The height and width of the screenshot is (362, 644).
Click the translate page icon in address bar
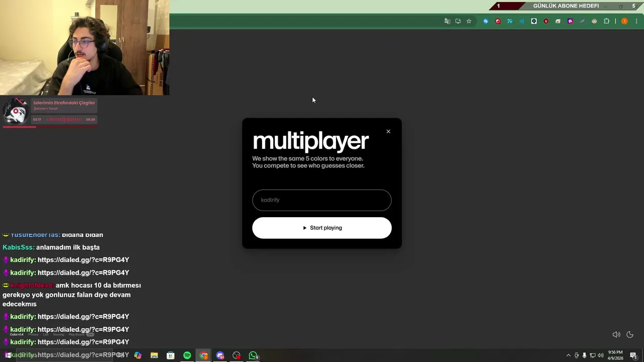click(x=447, y=21)
